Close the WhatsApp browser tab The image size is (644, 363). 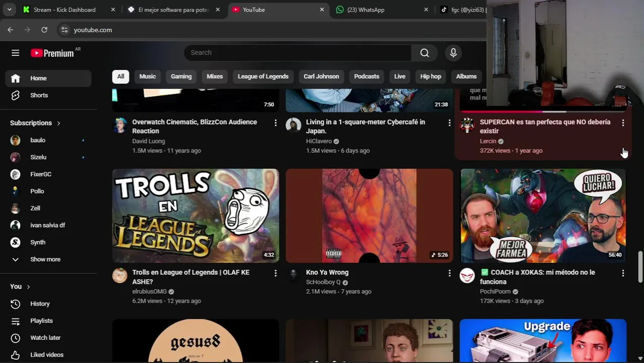pyautogui.click(x=426, y=10)
